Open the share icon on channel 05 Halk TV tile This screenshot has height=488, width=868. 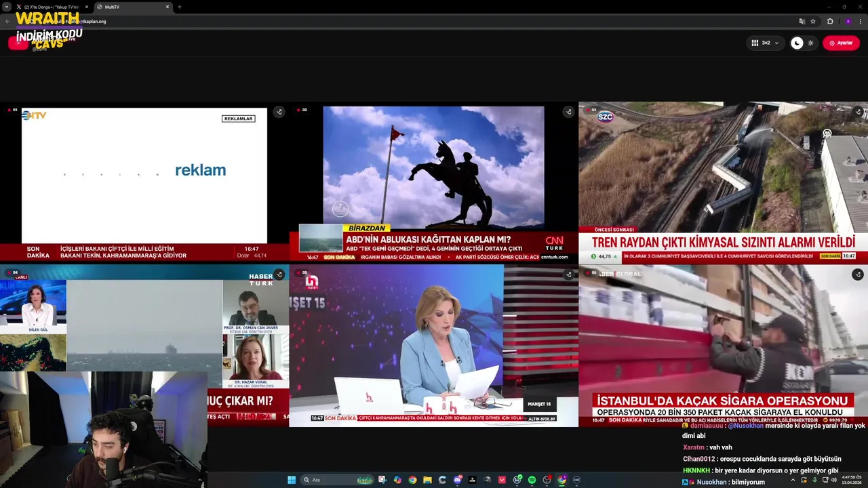tap(568, 274)
